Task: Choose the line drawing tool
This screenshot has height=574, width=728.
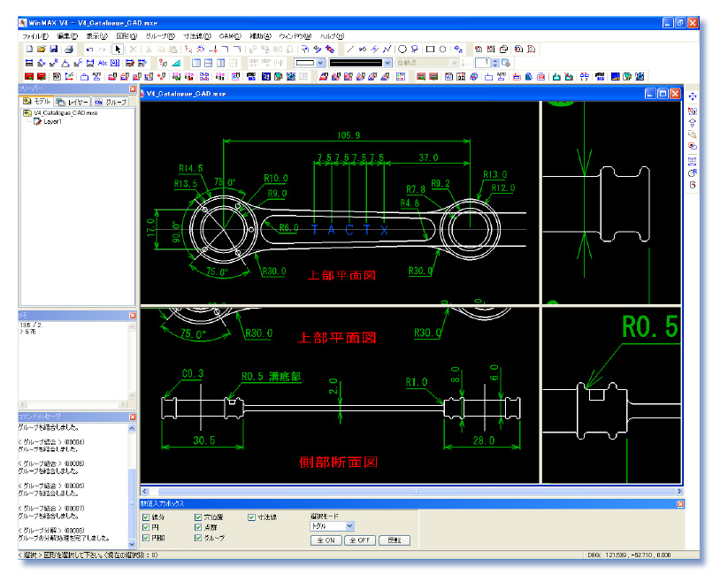Action: point(350,49)
